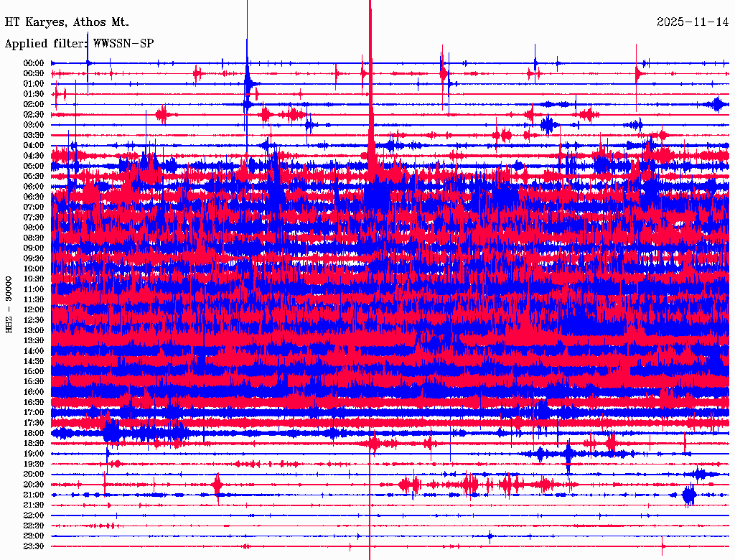Select the '15:00' time label
The height and width of the screenshot is (560, 735).
click(x=34, y=371)
